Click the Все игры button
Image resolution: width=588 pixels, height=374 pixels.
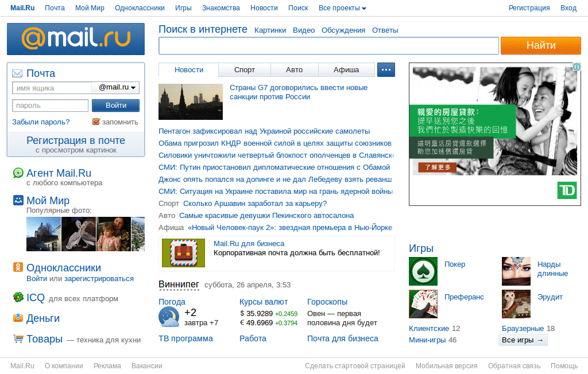point(523,340)
